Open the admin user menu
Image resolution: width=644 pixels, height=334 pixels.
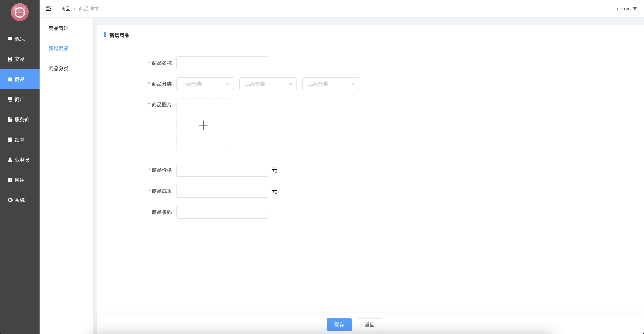(626, 9)
